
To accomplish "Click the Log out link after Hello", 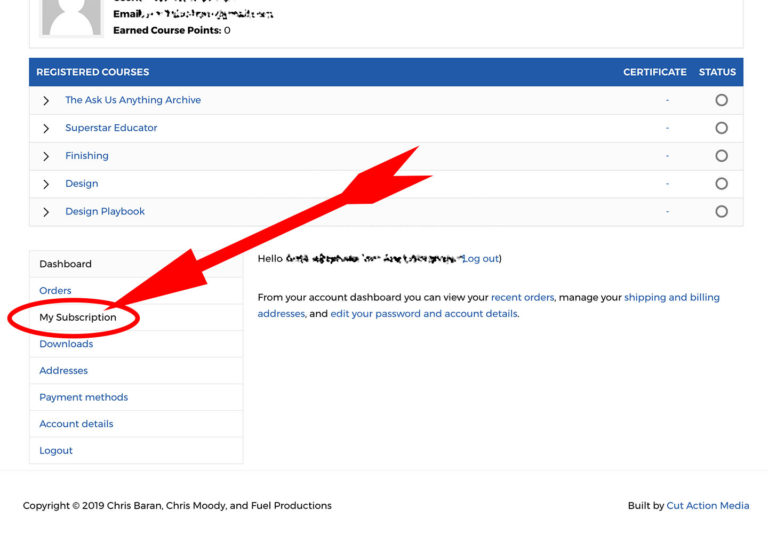I will coord(480,259).
